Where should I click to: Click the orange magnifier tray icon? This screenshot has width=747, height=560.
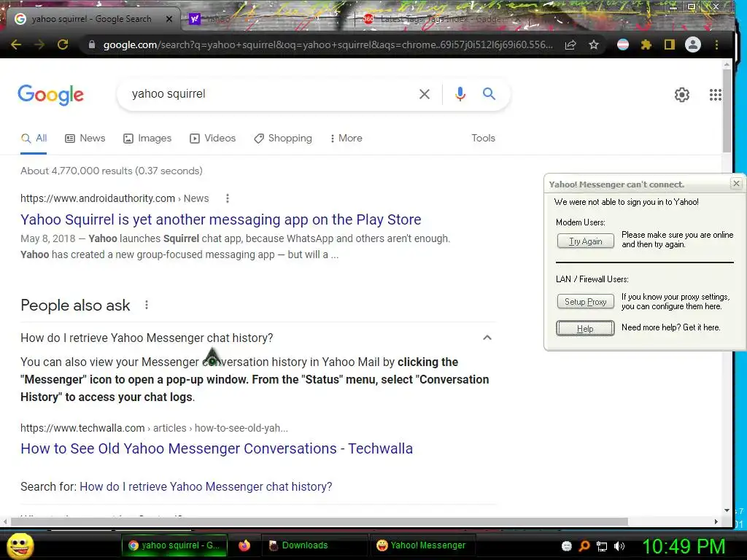584,546
